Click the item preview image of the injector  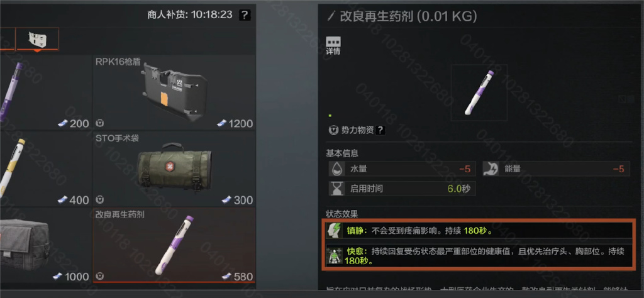pos(479,93)
